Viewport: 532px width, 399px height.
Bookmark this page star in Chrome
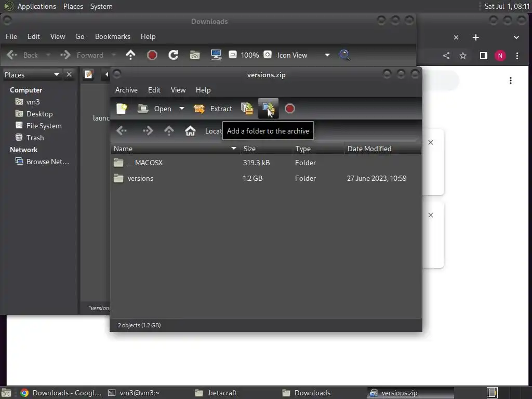click(x=463, y=56)
